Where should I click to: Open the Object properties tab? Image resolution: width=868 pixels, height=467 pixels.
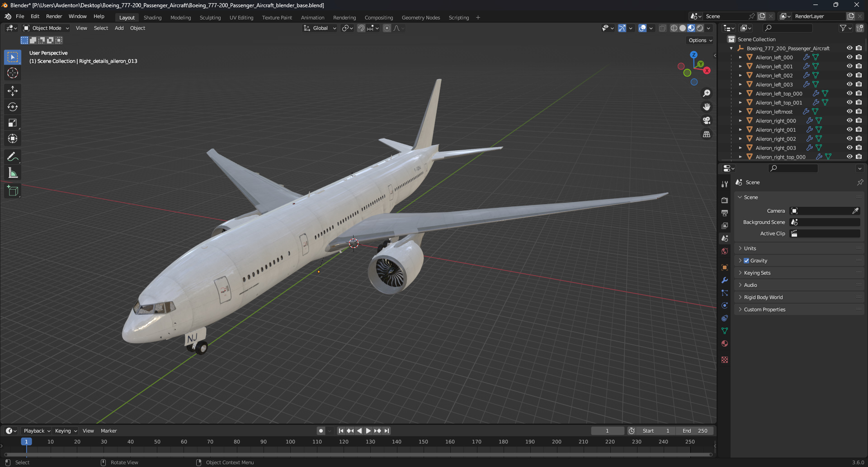pyautogui.click(x=725, y=267)
